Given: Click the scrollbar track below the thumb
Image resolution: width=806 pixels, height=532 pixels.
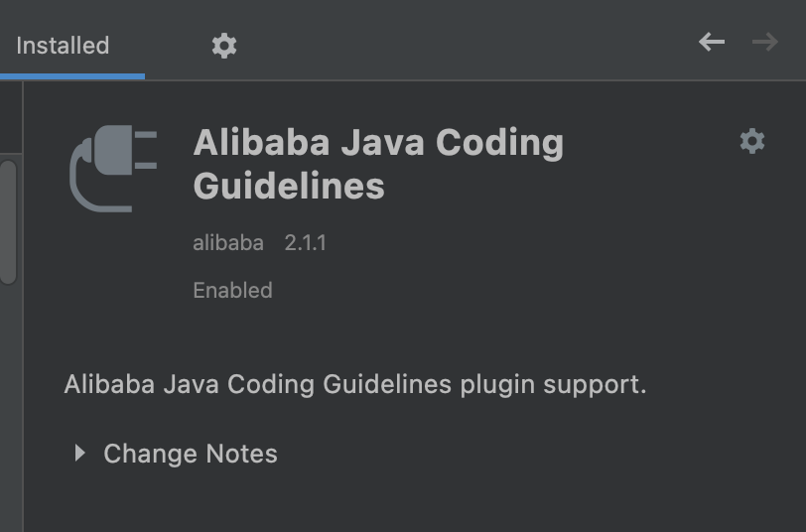Looking at the screenshot, I should (x=8, y=408).
